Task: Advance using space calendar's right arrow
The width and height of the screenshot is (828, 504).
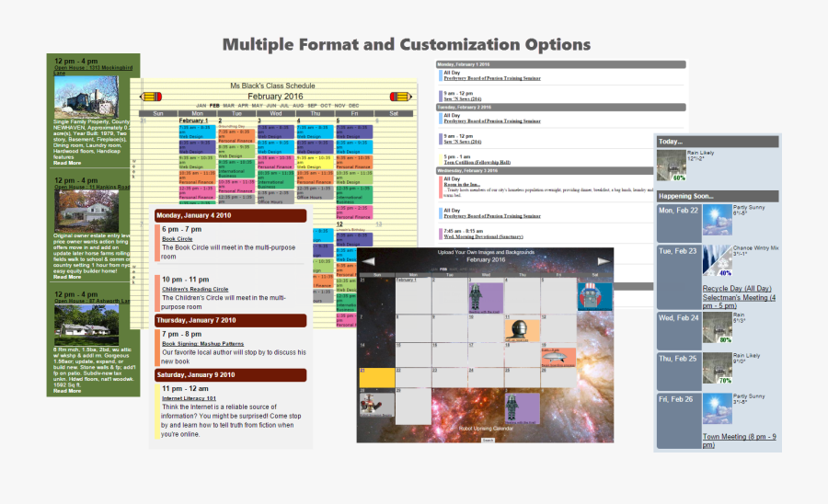Action: pos(604,261)
